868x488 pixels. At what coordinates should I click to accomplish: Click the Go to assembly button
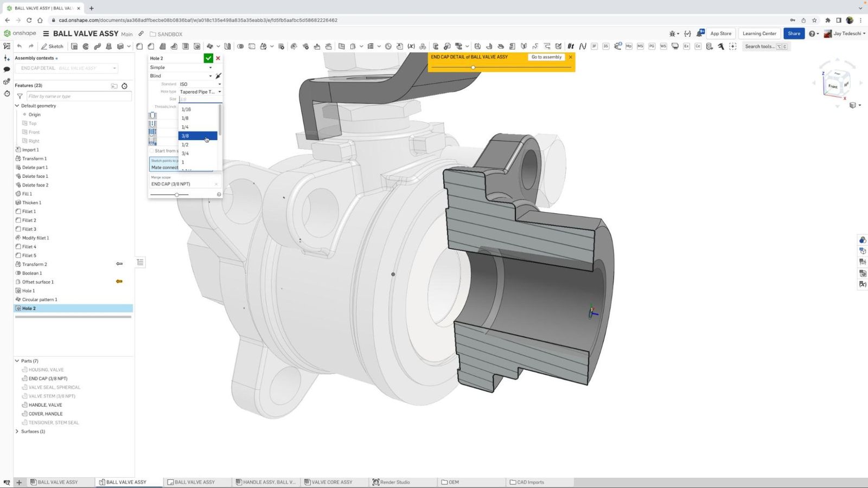tap(546, 57)
